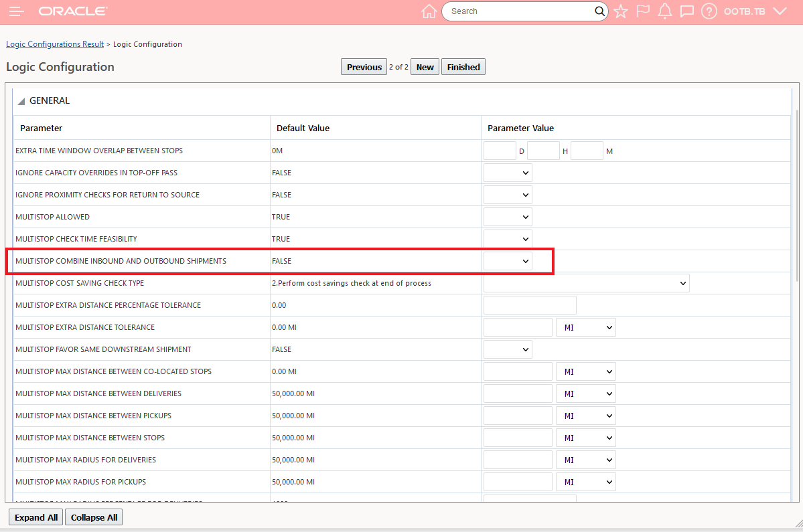Open Favorites star icon
803x532 pixels.
pyautogui.click(x=621, y=11)
